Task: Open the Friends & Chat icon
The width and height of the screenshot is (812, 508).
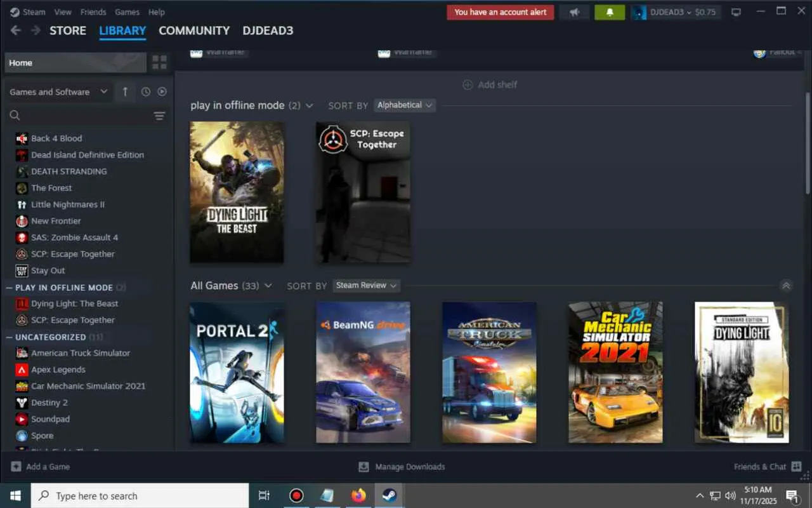Action: click(x=797, y=467)
